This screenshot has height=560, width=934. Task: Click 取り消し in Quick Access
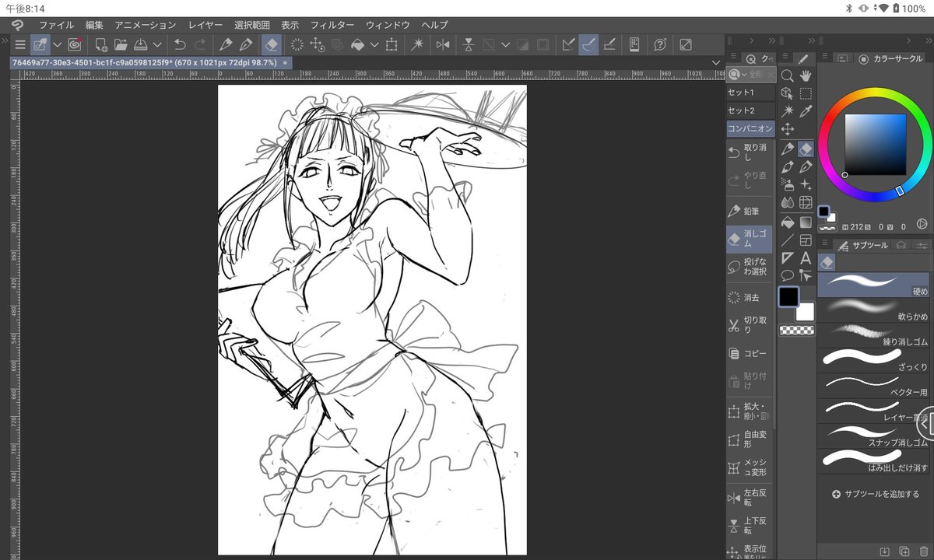click(750, 152)
